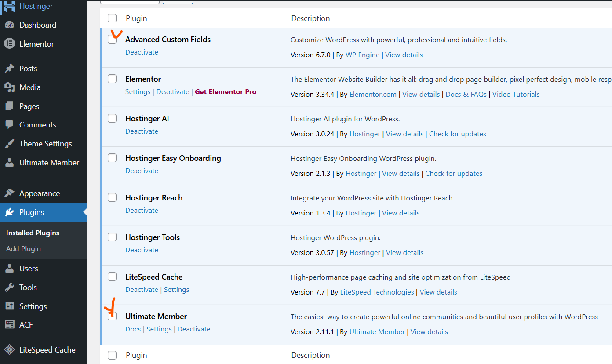612x364 pixels.
Task: Click the Comments speech bubble icon
Action: tap(9, 125)
